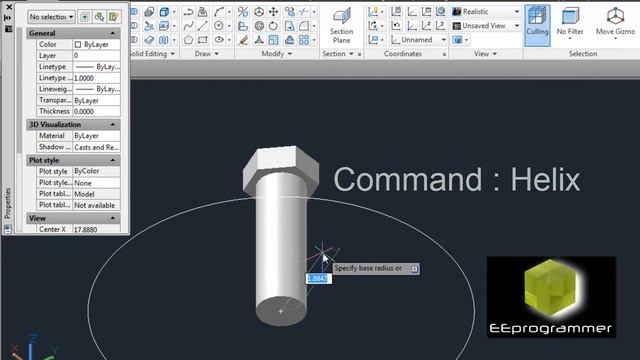
Task: Select the Line draw tool
Action: [x=202, y=26]
